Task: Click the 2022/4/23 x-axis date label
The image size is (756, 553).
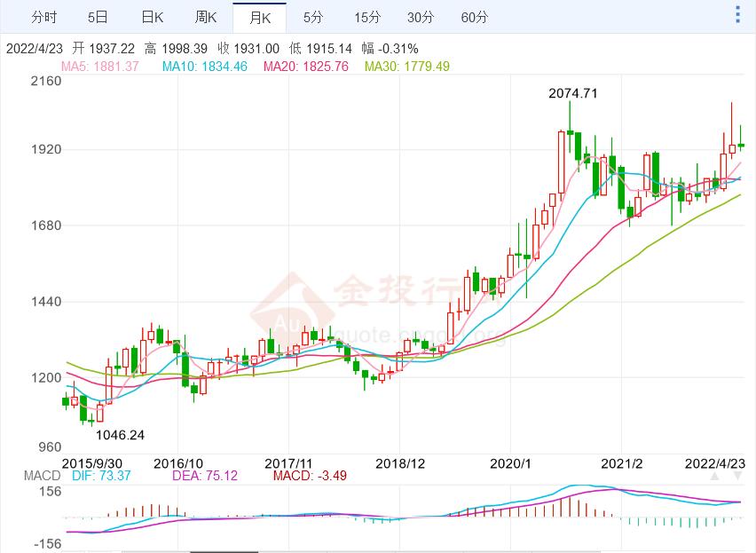Action: (715, 463)
